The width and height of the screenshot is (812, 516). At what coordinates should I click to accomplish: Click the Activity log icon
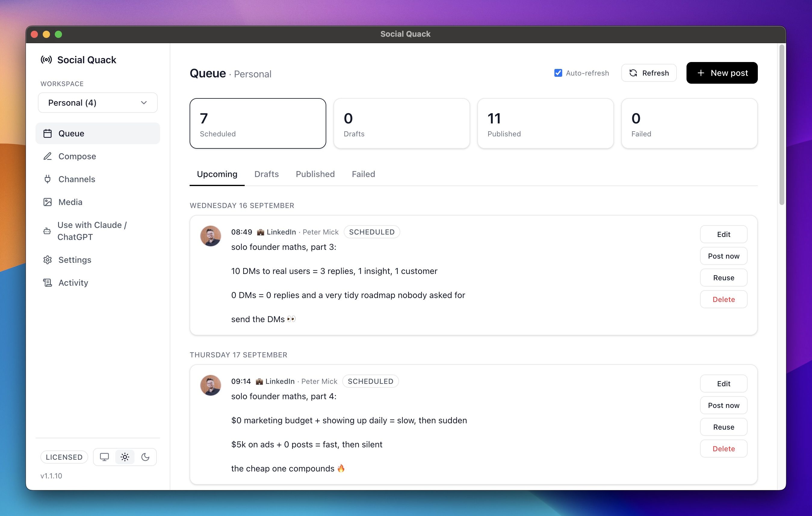click(x=48, y=283)
